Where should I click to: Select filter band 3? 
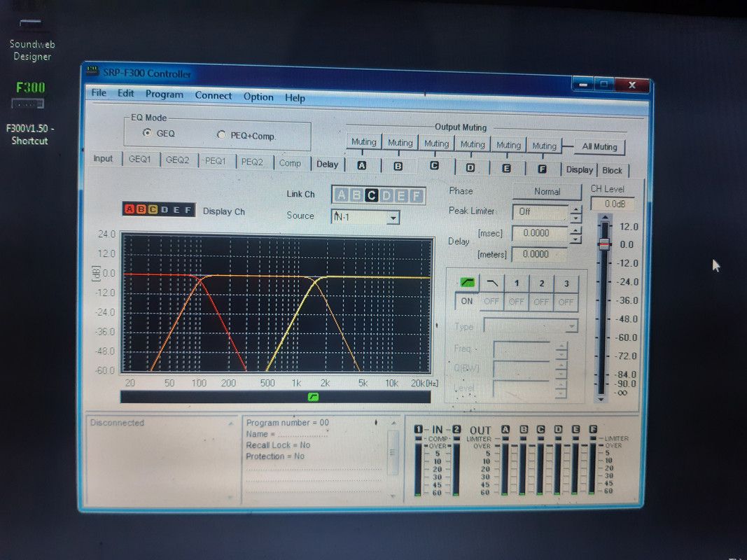click(566, 283)
